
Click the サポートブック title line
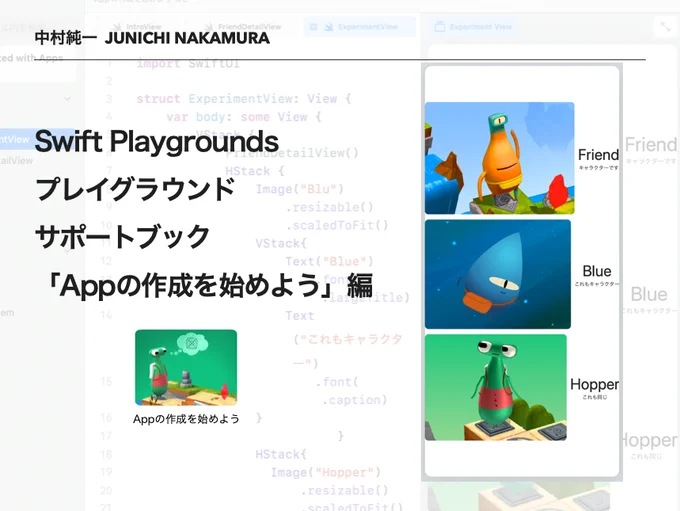pos(122,237)
